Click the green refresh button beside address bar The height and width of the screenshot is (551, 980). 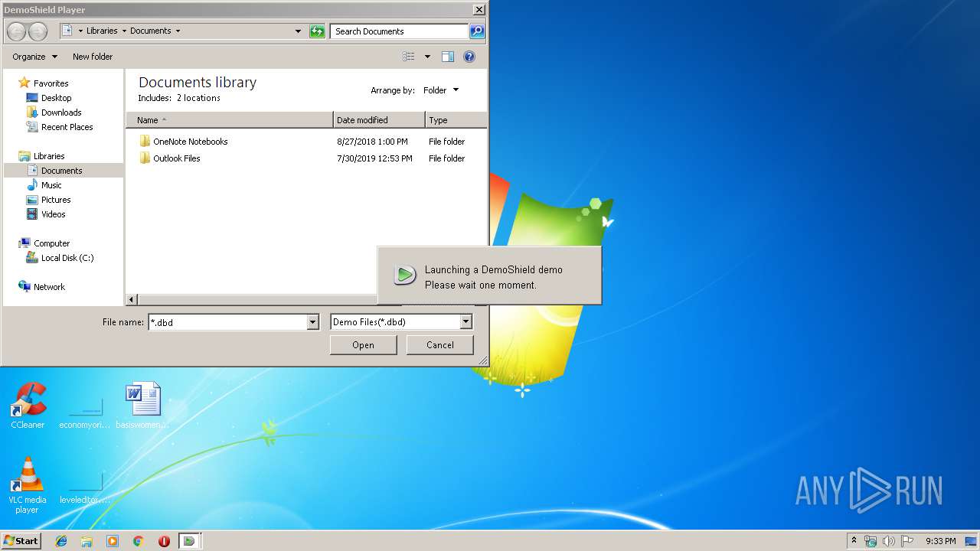[x=317, y=31]
